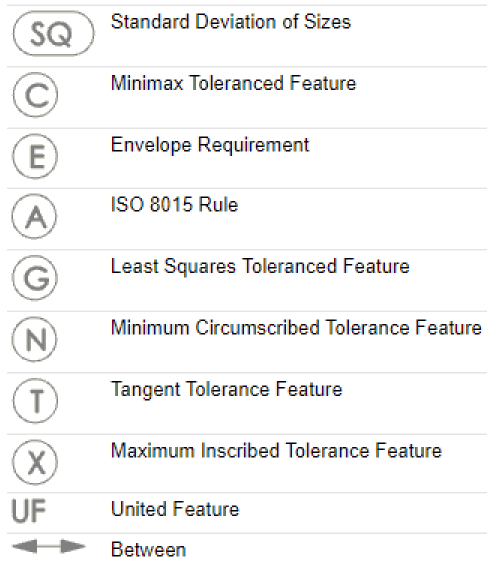Choose the circled C Minimax symbol

[x=35, y=95]
